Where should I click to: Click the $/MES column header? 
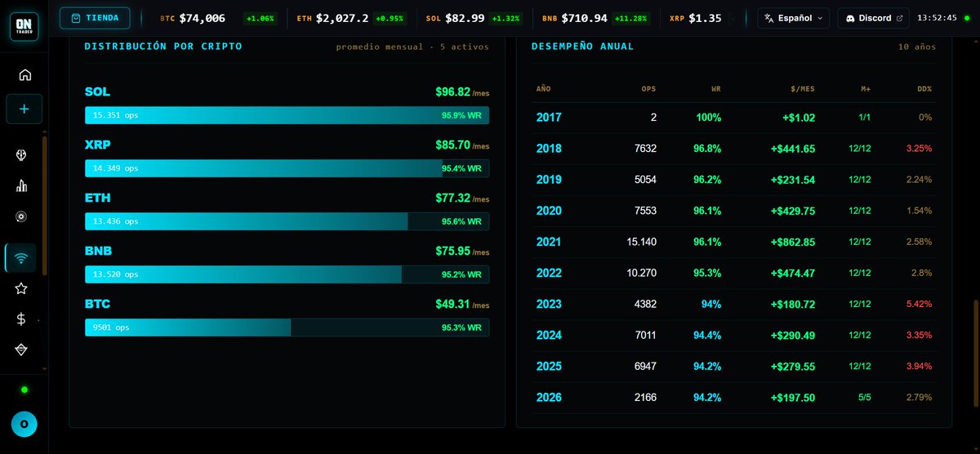click(x=801, y=88)
